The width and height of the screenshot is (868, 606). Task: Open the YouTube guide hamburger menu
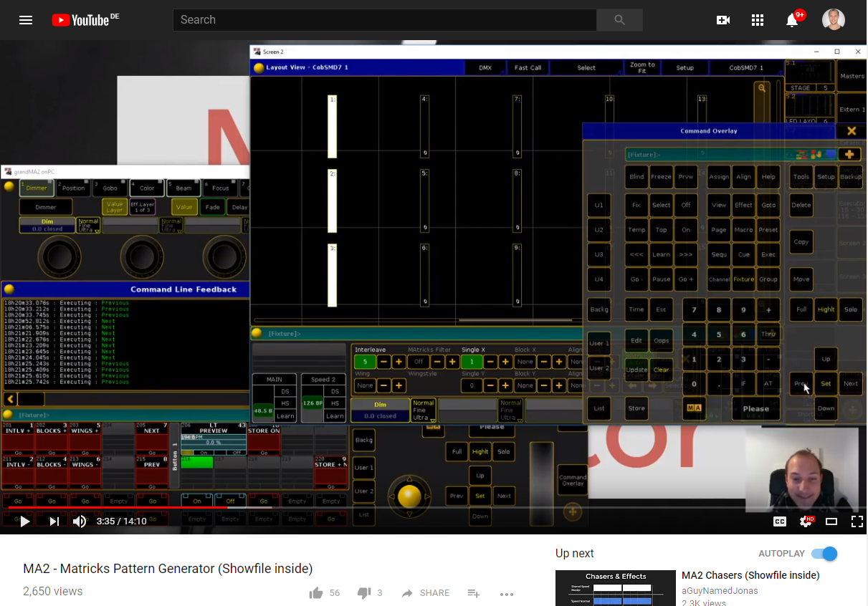26,20
